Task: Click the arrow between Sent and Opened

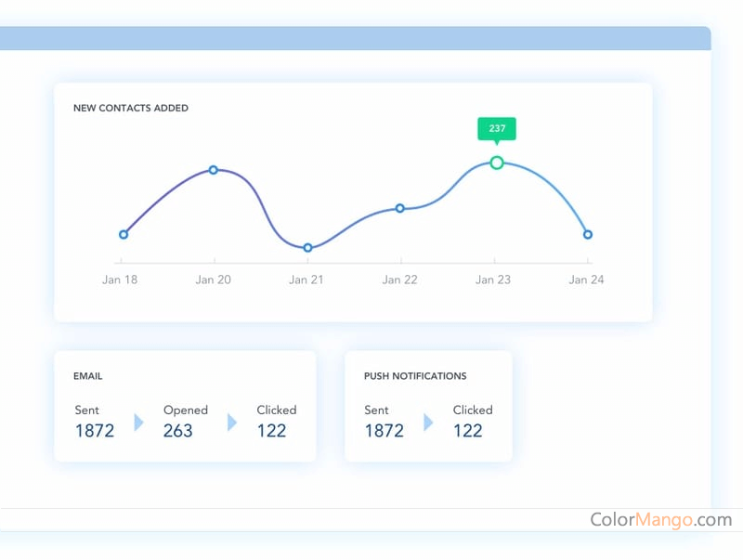Action: click(x=139, y=423)
